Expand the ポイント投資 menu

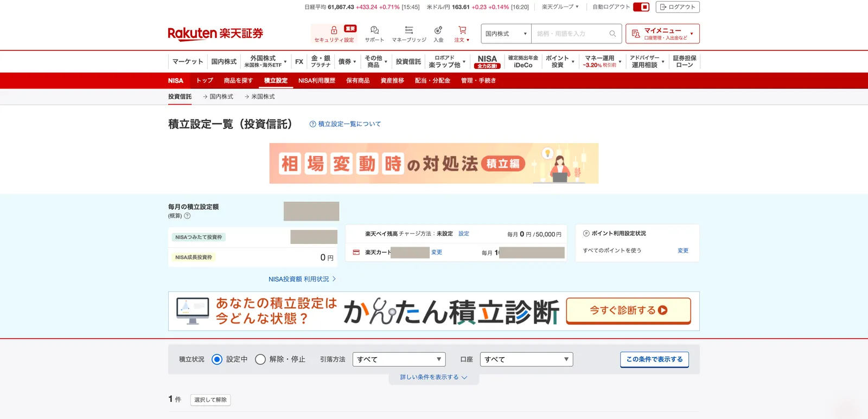559,61
